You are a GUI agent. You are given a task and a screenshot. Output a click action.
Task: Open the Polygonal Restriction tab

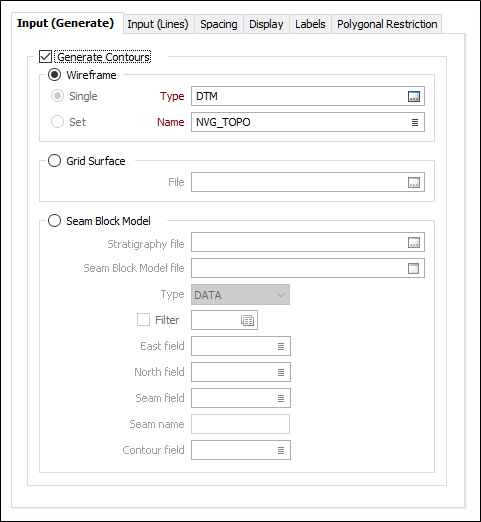point(387,24)
